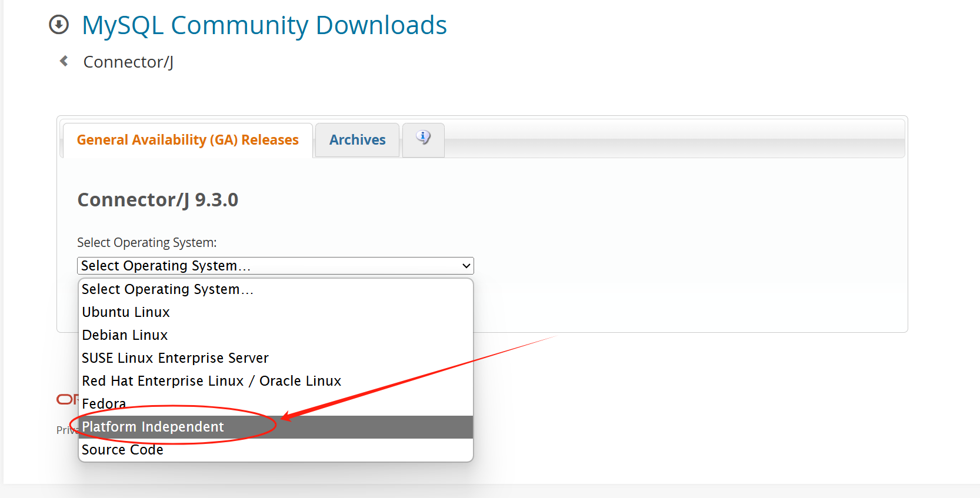980x498 pixels.
Task: Click the 'Select Operating System:' label
Action: (147, 242)
